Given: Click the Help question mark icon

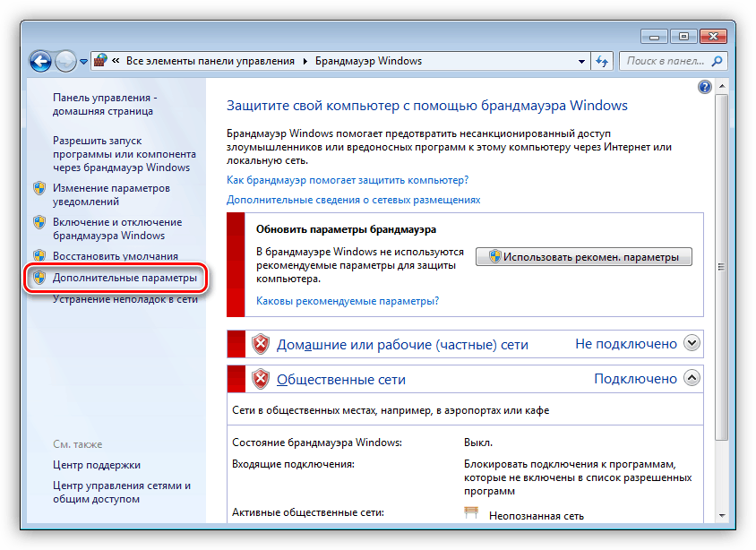Looking at the screenshot, I should pos(705,87).
